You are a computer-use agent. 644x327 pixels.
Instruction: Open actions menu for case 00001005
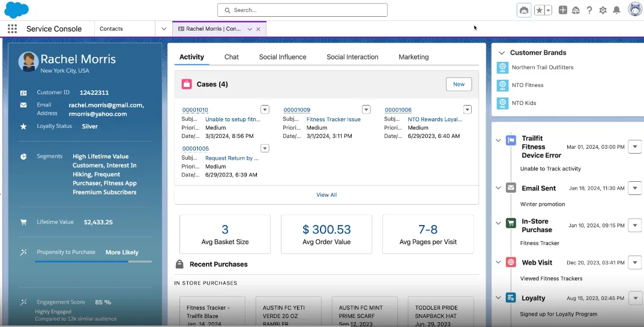[x=265, y=148]
